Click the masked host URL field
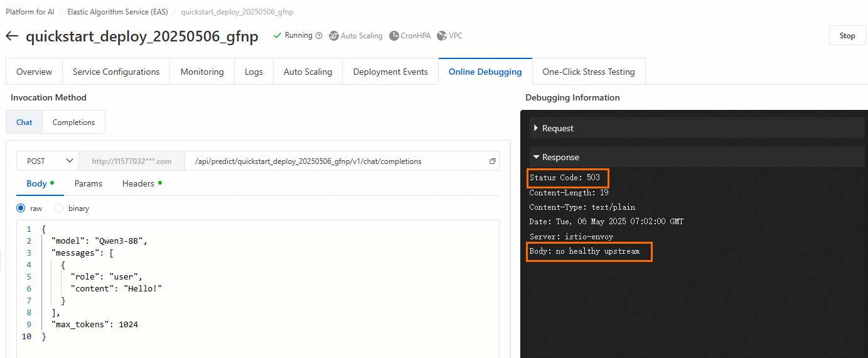 point(132,161)
